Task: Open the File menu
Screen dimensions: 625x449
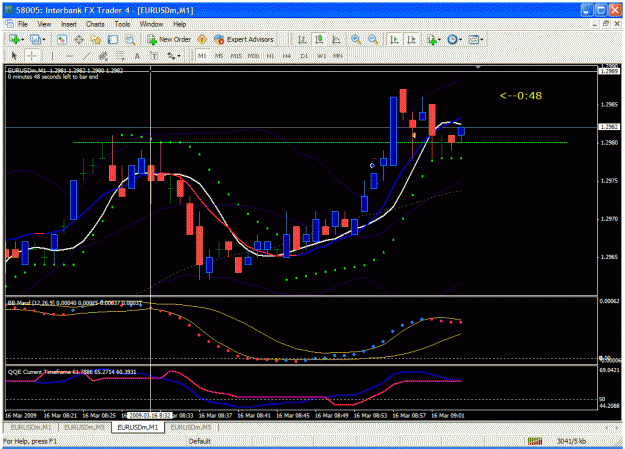Action: tap(23, 24)
